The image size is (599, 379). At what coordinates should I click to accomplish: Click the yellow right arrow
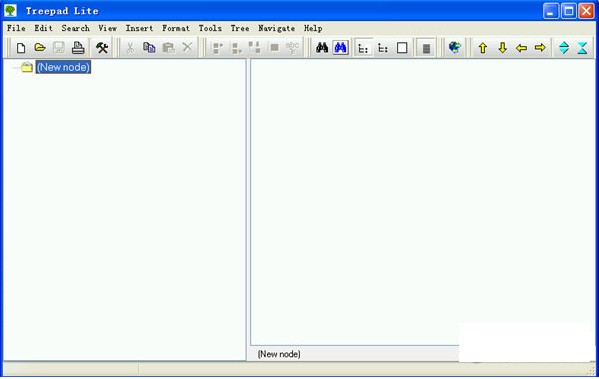pyautogui.click(x=540, y=48)
